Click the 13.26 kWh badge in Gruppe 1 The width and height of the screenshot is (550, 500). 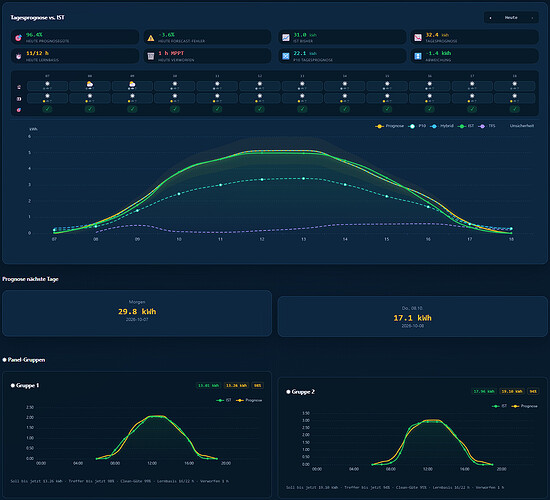point(236,385)
